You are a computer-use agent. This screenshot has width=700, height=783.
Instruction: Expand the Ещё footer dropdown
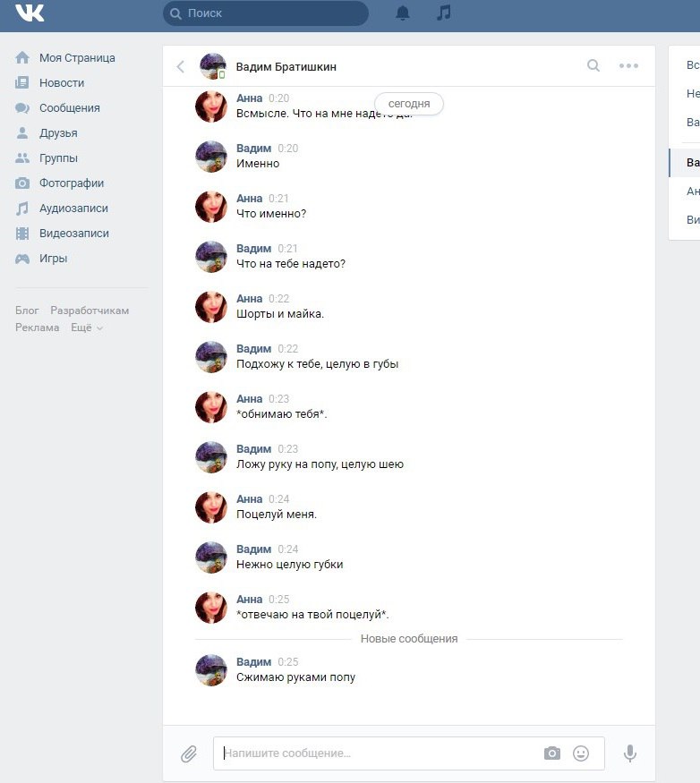[87, 328]
